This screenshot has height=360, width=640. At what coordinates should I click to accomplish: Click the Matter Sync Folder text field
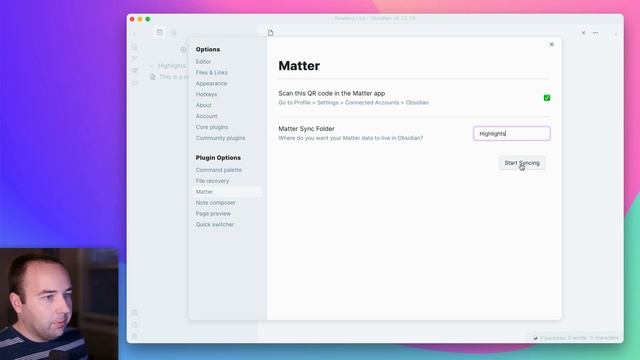(x=511, y=133)
